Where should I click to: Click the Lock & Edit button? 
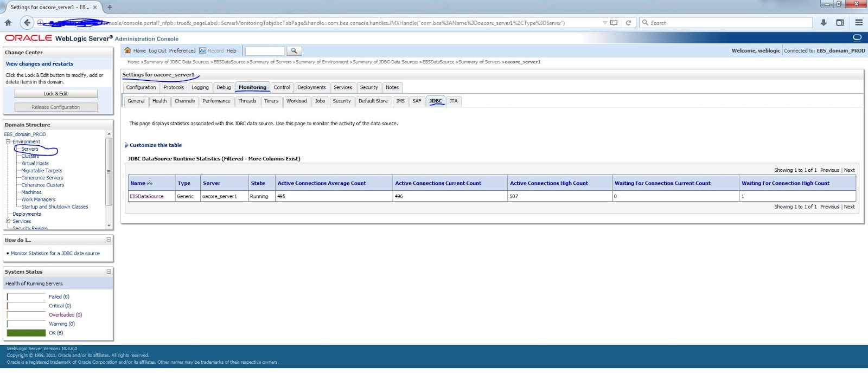[x=56, y=94]
